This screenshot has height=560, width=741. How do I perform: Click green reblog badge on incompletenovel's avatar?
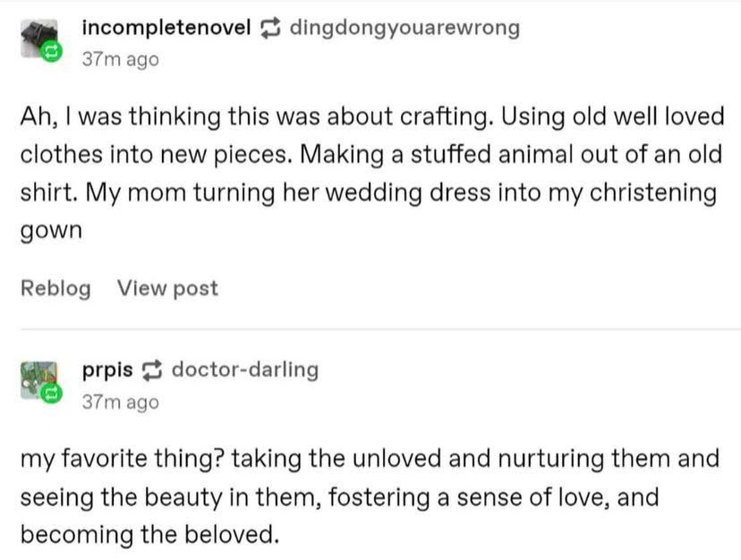(x=53, y=53)
